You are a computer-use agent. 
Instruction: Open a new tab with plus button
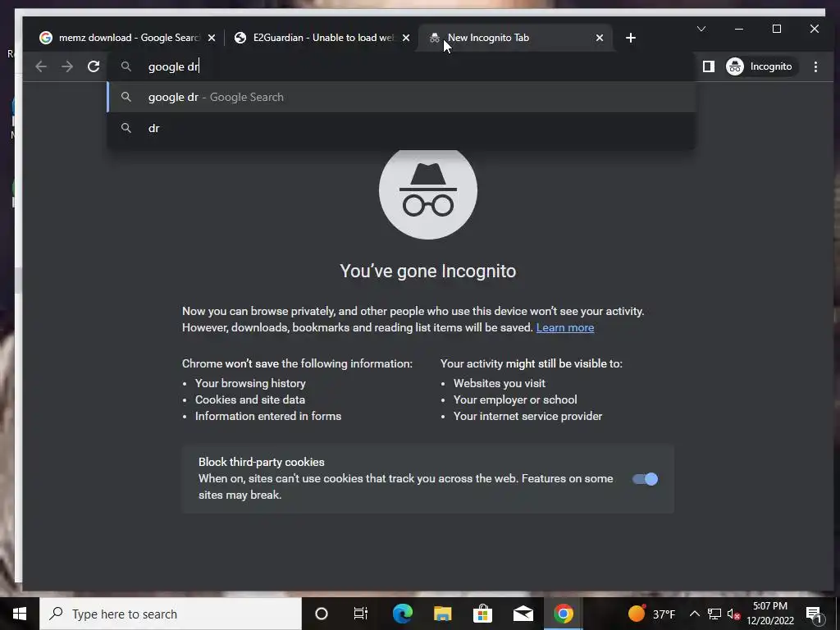631,38
